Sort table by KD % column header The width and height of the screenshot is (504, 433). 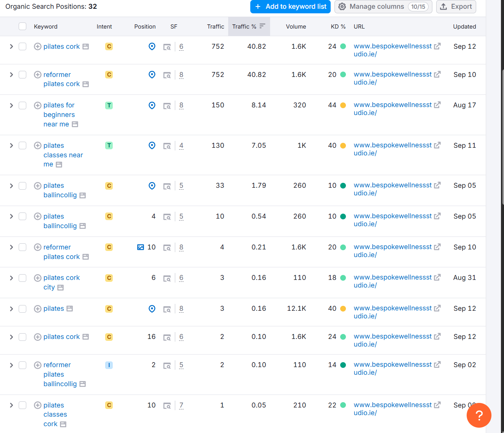coord(338,27)
